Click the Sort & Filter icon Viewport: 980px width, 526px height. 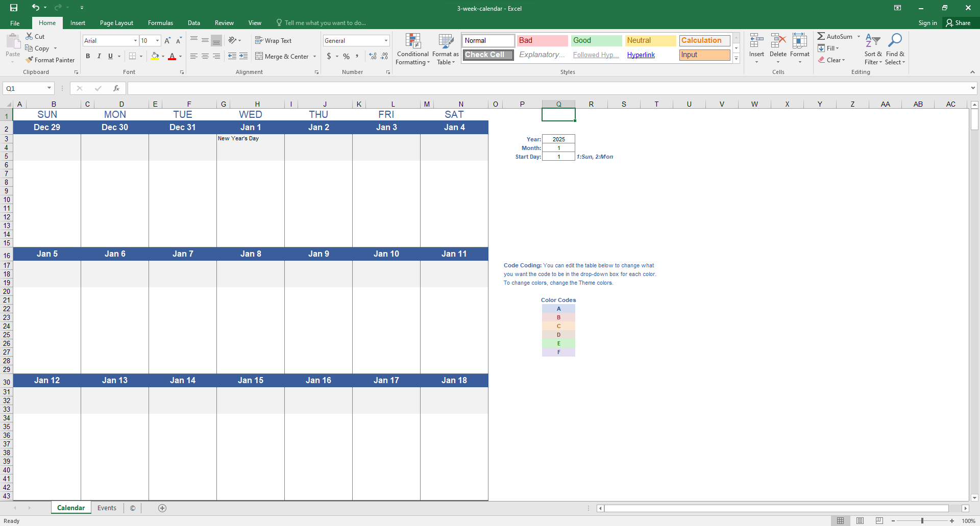pos(873,41)
